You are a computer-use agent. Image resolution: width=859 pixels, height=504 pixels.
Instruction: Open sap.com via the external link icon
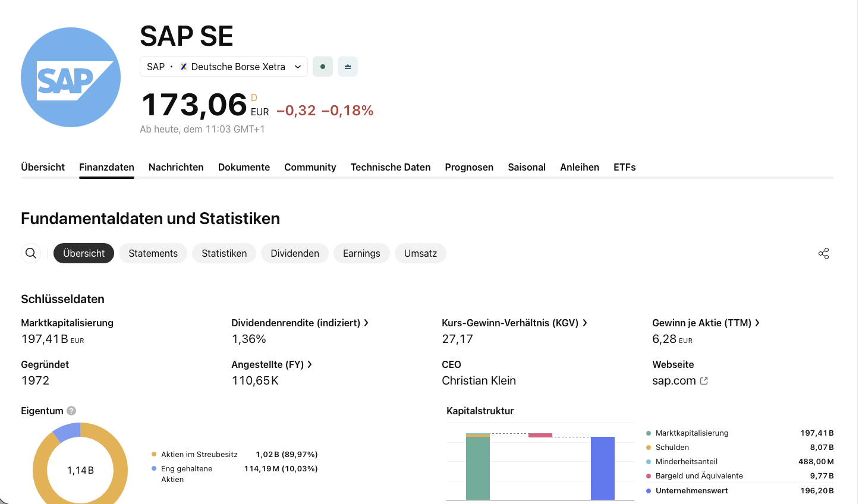click(x=704, y=380)
